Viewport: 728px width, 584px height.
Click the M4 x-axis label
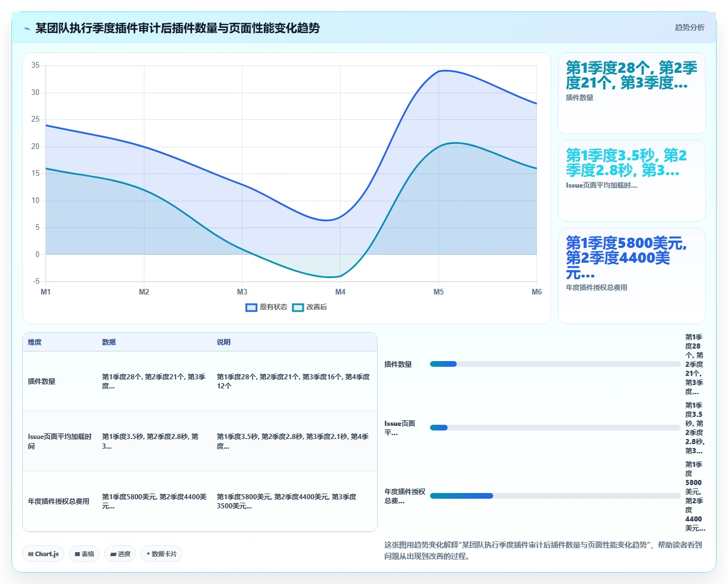tap(340, 292)
